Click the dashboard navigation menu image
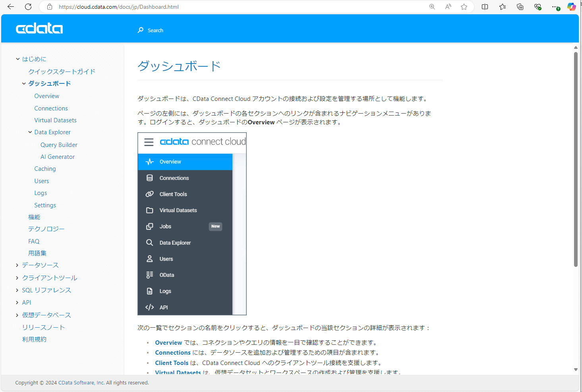The height and width of the screenshot is (392, 582). click(x=192, y=224)
